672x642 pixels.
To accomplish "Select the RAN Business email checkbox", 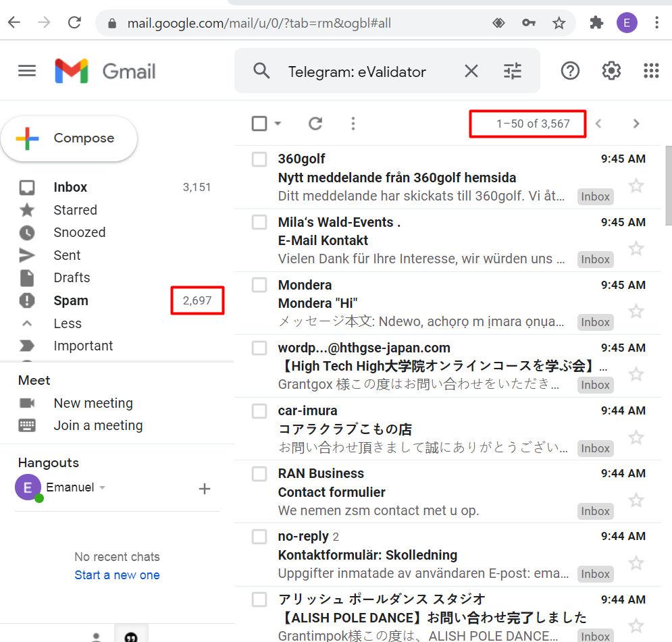I will click(x=259, y=473).
